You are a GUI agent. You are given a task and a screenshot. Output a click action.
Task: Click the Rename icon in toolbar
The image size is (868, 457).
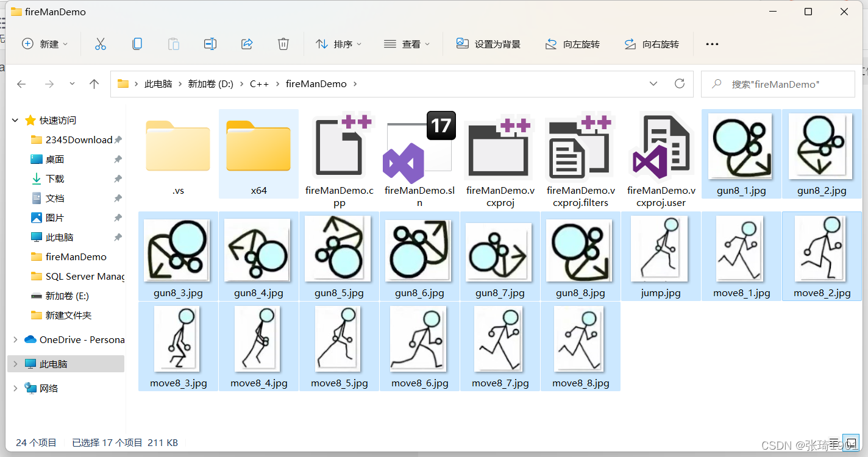(x=210, y=44)
